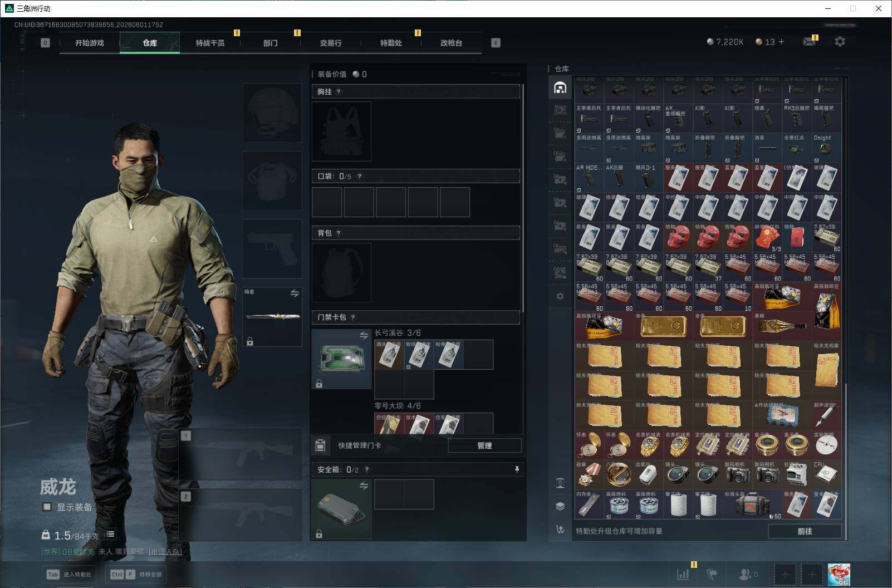Click the empty pistol equipment slot
892x588 pixels.
[272, 248]
